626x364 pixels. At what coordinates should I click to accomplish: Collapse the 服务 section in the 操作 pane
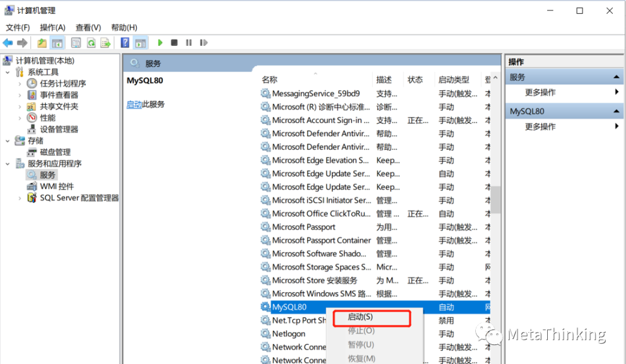click(616, 77)
